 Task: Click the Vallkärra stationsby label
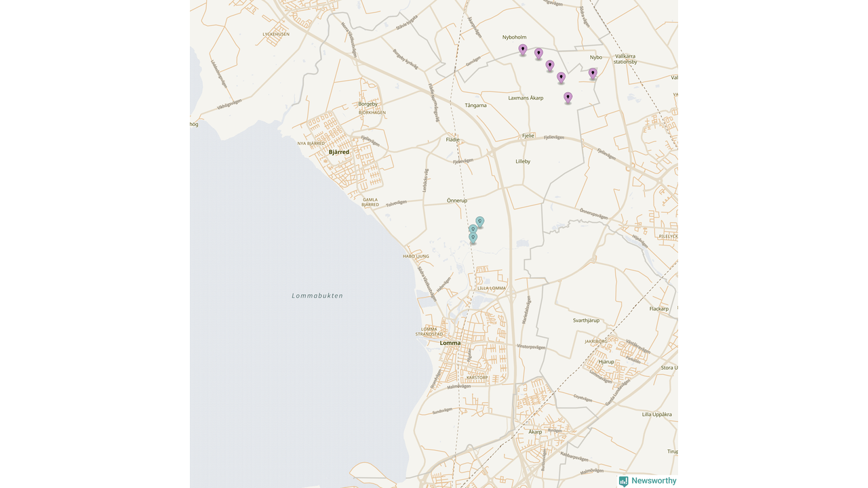point(625,59)
